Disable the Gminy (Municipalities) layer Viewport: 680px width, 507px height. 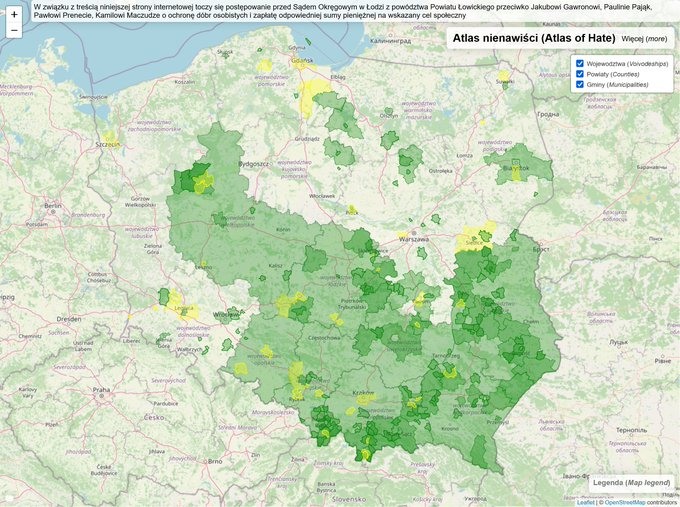coord(580,85)
